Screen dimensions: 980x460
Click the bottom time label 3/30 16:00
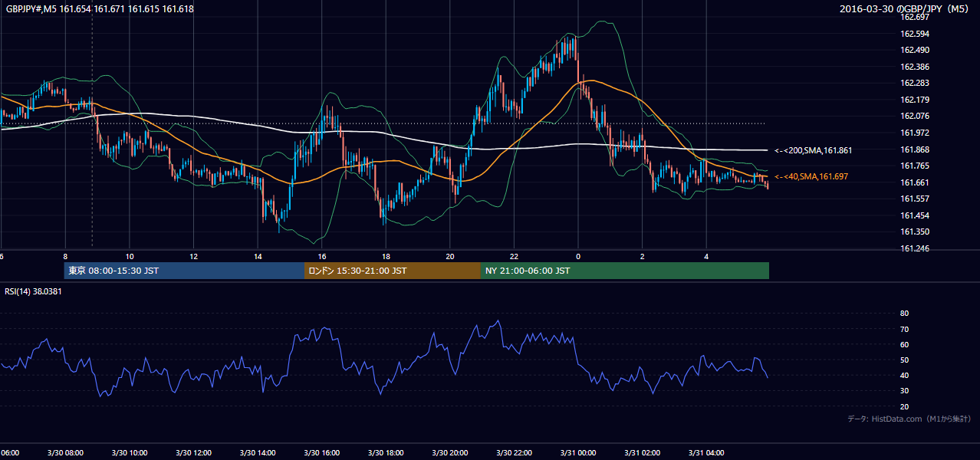coord(322,453)
